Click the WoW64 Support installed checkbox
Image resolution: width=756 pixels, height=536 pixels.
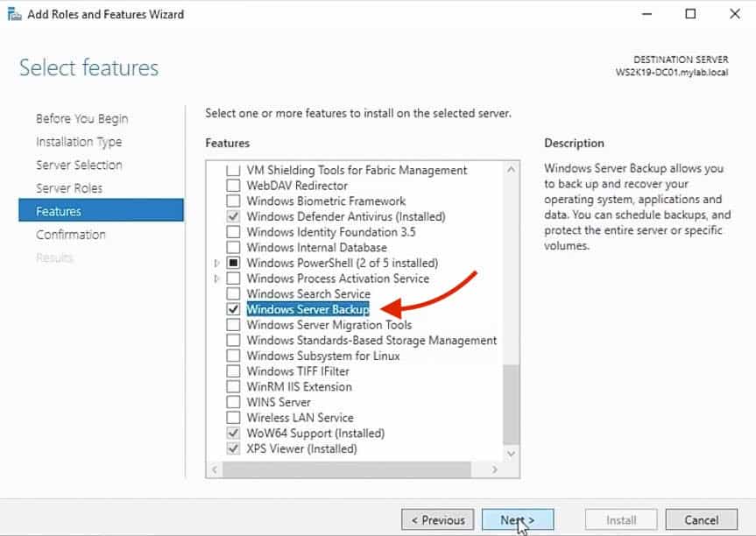[x=233, y=433]
